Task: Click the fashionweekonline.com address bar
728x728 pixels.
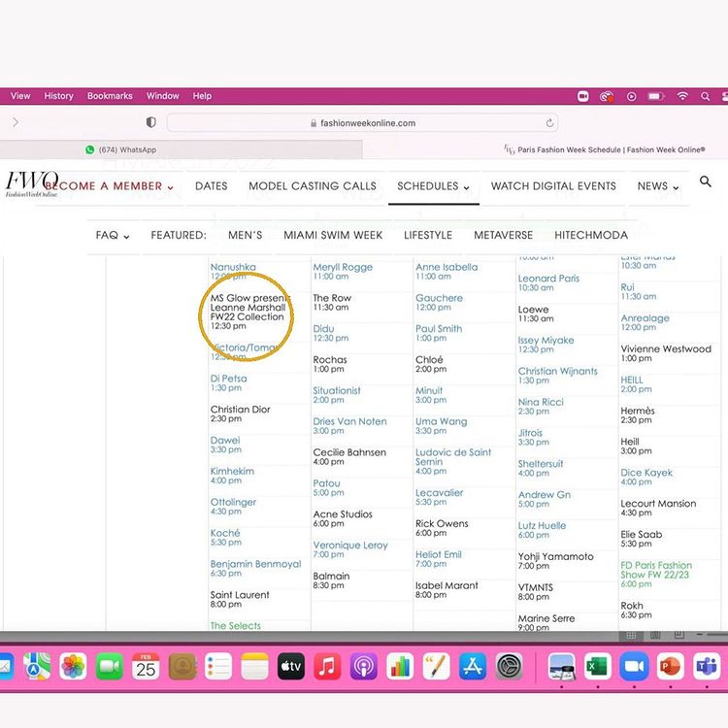Action: (363, 123)
